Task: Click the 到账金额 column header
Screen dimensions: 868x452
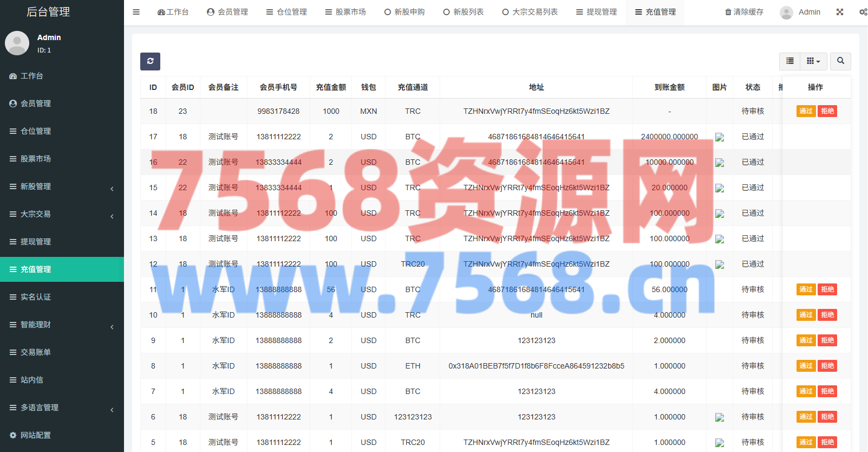Action: coord(669,87)
